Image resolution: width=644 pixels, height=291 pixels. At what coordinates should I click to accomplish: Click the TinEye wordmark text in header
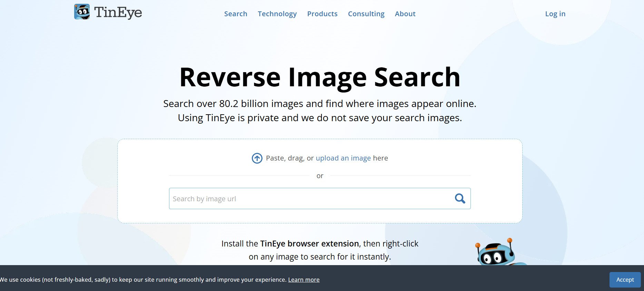118,12
